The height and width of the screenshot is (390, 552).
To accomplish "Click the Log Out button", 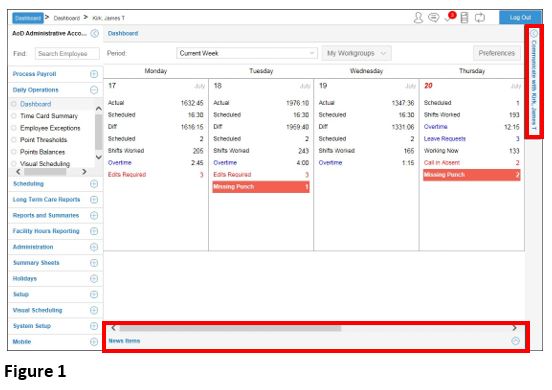I will point(520,18).
